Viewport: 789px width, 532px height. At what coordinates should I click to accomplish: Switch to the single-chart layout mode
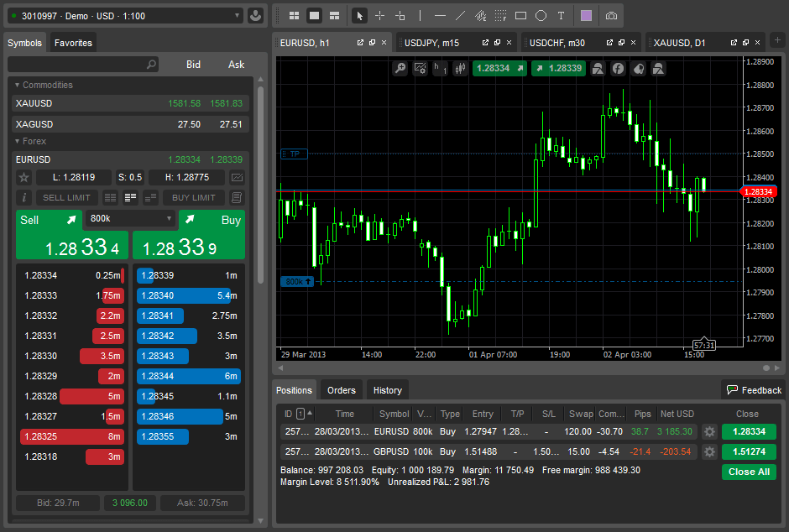pyautogui.click(x=315, y=16)
